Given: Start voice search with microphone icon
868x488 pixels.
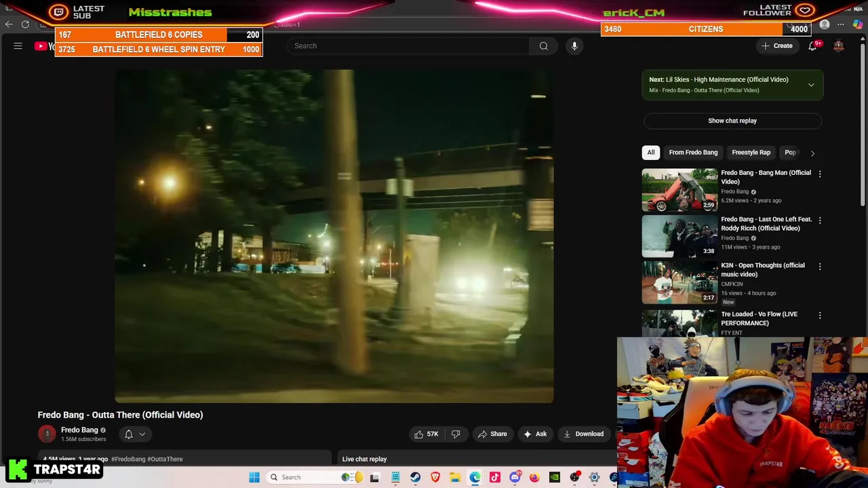Looking at the screenshot, I should 574,46.
